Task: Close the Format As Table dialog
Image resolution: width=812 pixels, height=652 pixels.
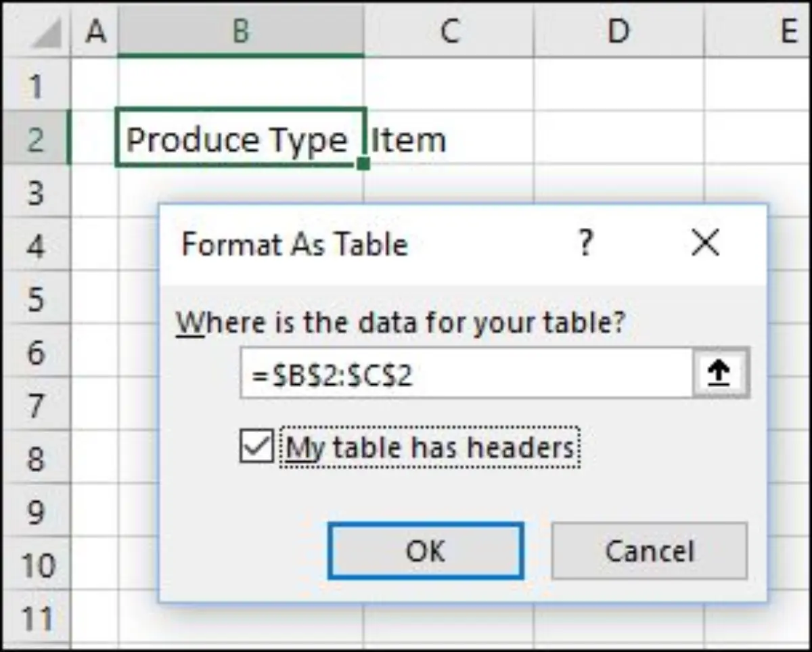Action: click(x=705, y=243)
